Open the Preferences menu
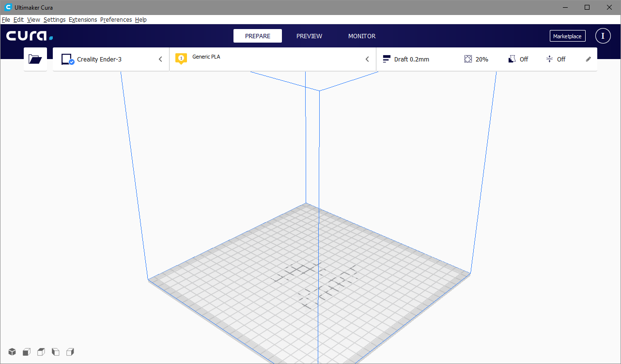The width and height of the screenshot is (621, 364). pos(116,20)
